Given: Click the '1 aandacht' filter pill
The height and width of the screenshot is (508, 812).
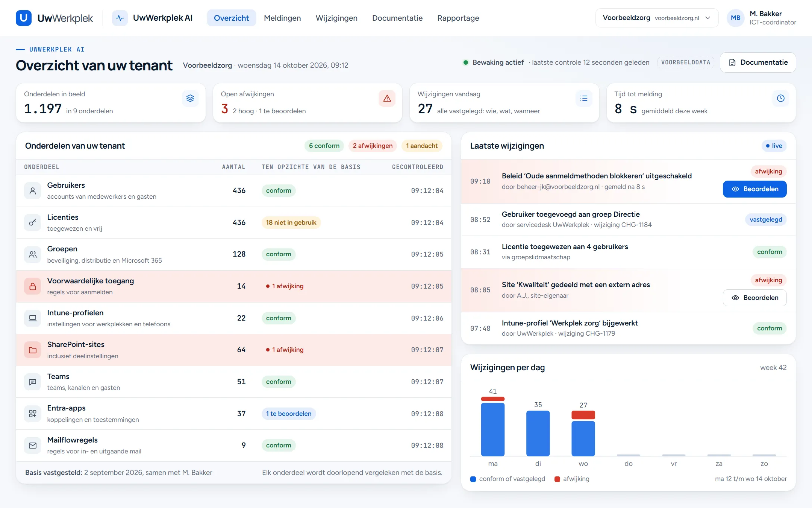Looking at the screenshot, I should pos(422,146).
